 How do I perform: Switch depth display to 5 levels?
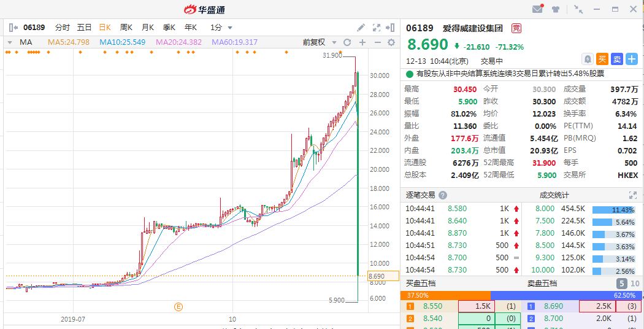[621, 284]
